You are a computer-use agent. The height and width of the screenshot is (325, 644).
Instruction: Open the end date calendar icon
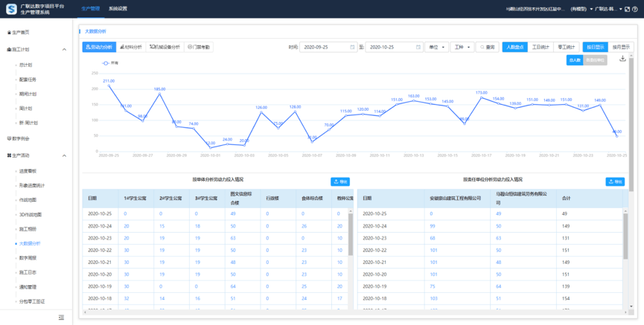(418, 47)
